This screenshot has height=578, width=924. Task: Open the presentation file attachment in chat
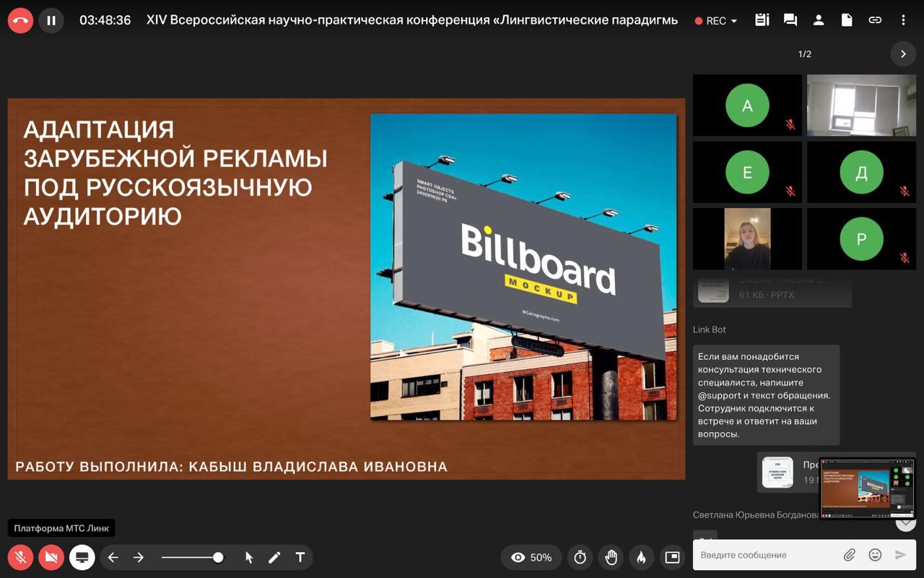788,473
